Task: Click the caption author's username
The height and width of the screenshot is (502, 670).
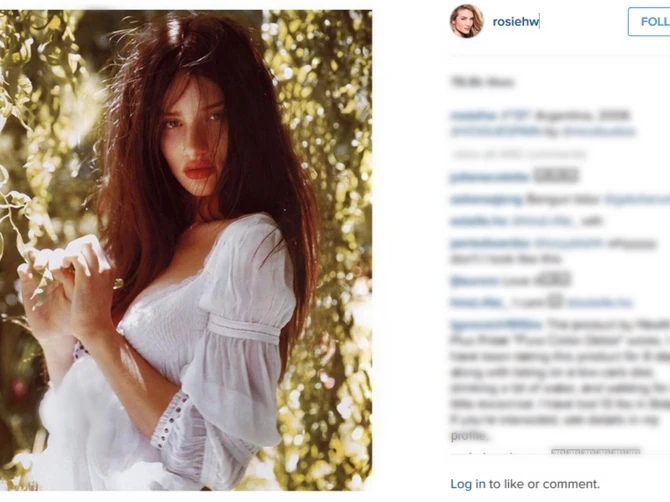Action: 473,115
